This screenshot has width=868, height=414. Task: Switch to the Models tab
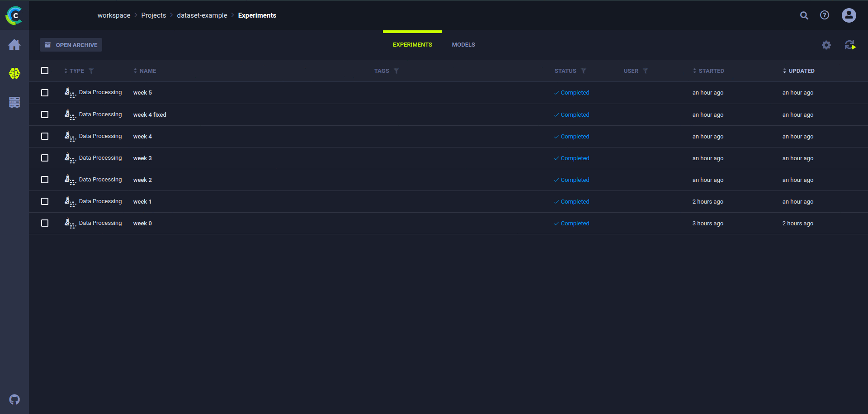(x=463, y=45)
